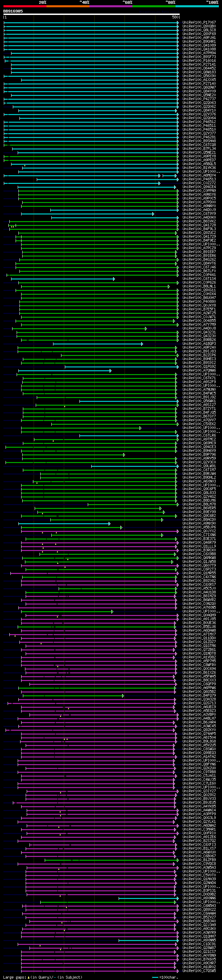Click the UniRef100_P16016 label
The height and width of the screenshot is (980, 222).
[x=199, y=60]
